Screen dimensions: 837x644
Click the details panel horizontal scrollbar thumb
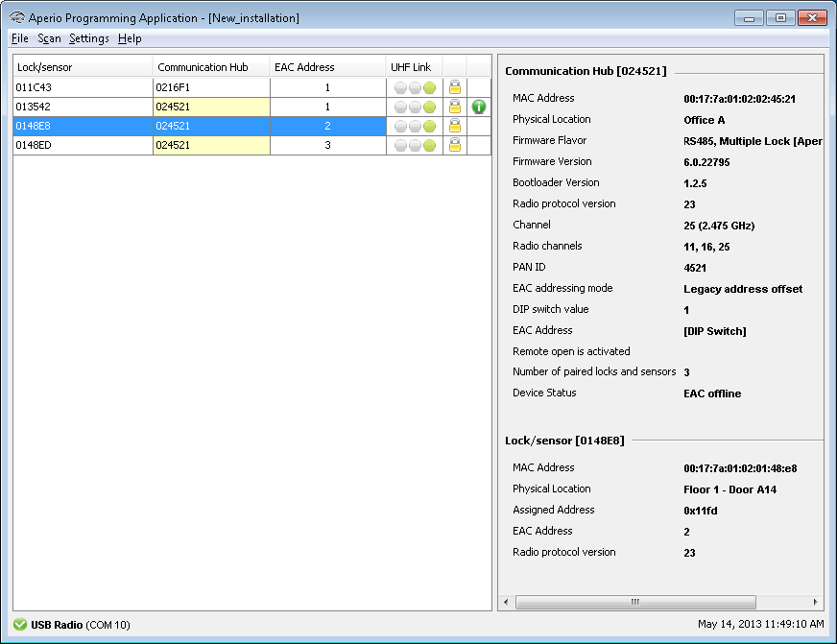coord(635,603)
